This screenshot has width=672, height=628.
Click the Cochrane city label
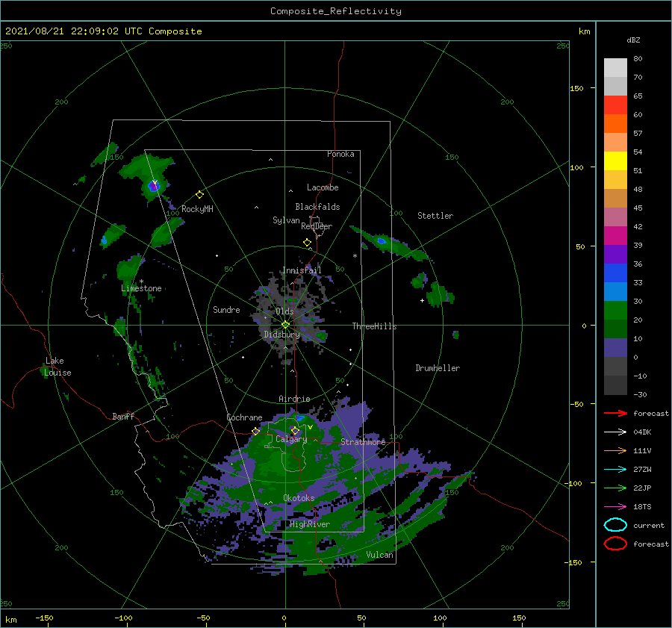tap(244, 417)
